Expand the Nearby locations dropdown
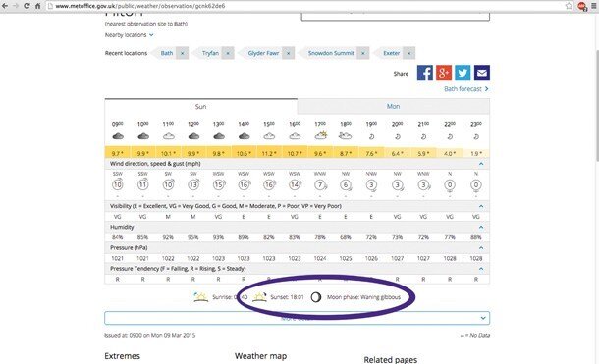The width and height of the screenshot is (599, 364). click(129, 35)
